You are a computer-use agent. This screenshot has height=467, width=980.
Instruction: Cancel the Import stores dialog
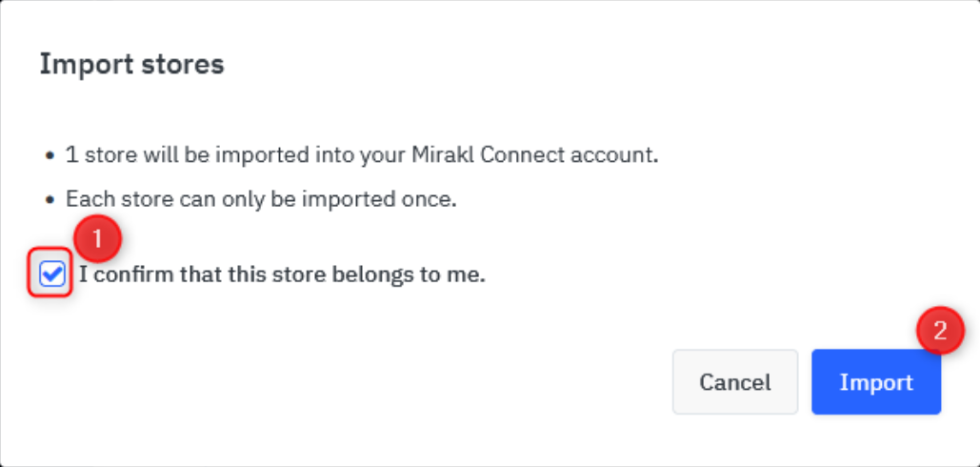point(735,382)
